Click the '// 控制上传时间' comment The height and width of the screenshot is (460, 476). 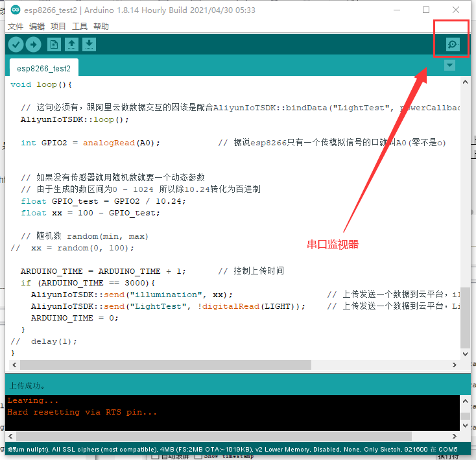click(x=251, y=271)
